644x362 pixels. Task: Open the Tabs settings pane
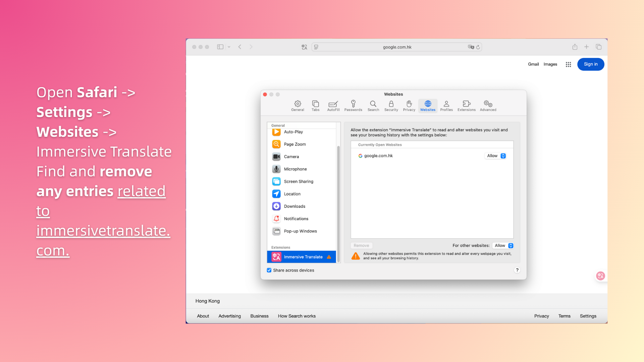[315, 106]
